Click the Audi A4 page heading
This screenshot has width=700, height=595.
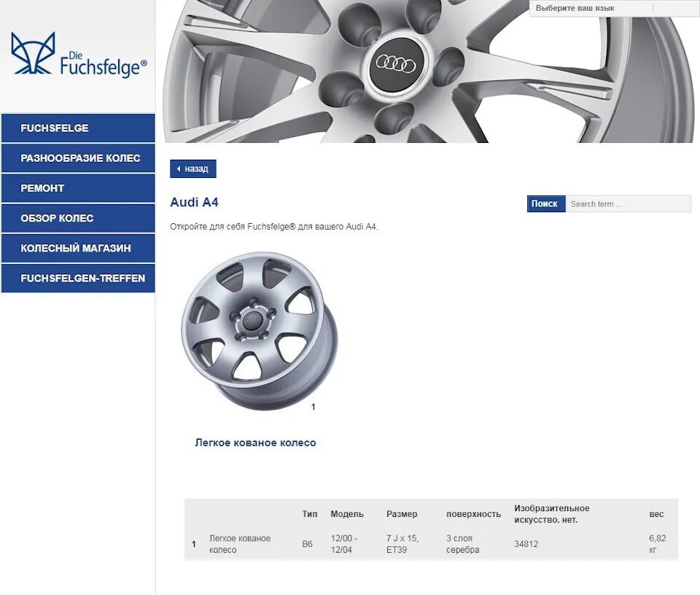[194, 202]
